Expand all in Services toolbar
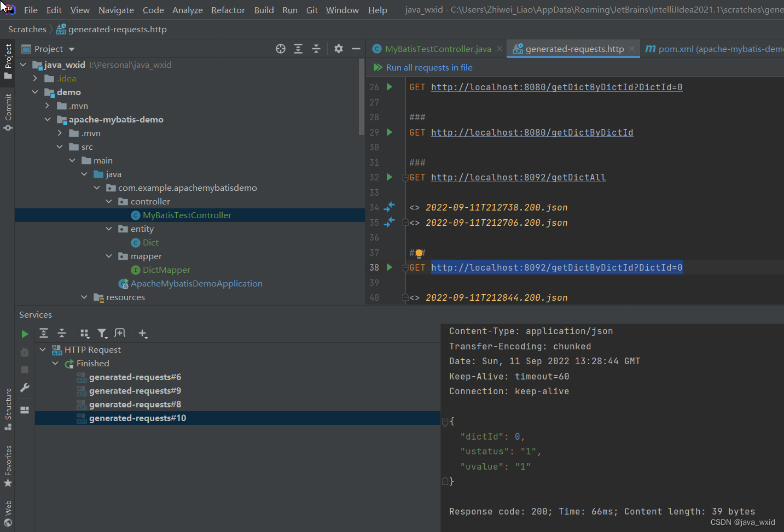 point(44,333)
